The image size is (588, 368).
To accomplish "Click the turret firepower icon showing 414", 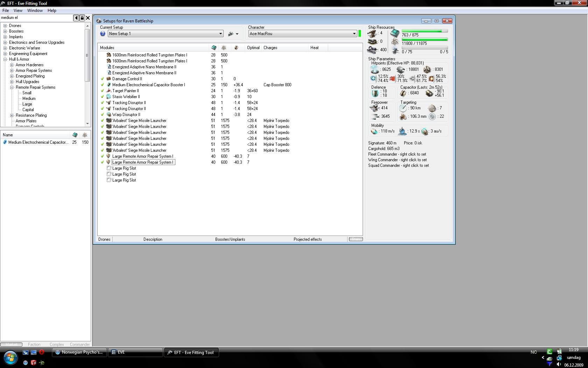I will tap(375, 108).
